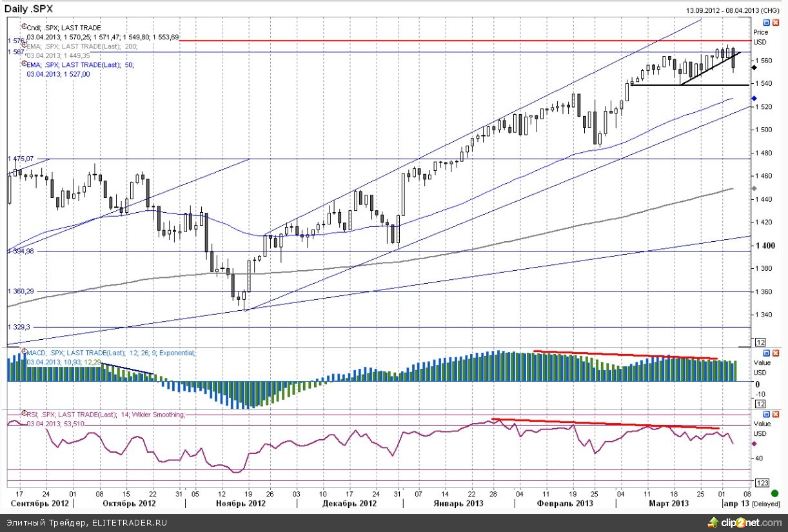The height and width of the screenshot is (532, 788).
Task: Click the icon beside the EMA 50 legend
Action: pyautogui.click(x=23, y=65)
